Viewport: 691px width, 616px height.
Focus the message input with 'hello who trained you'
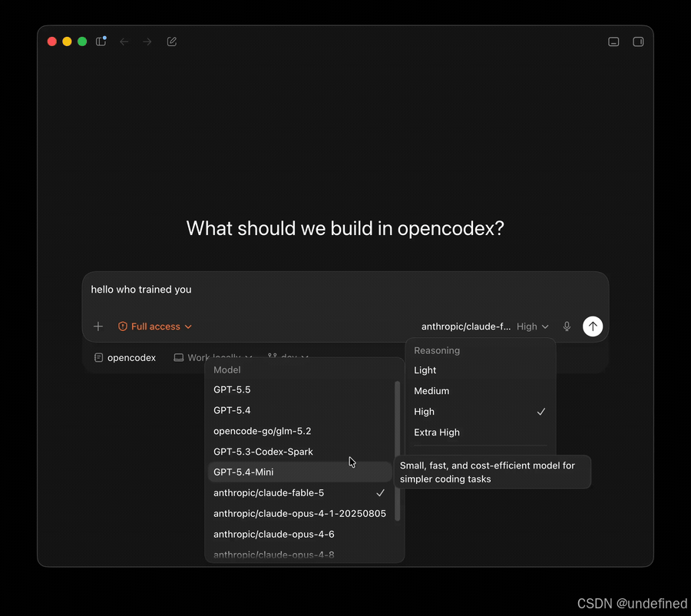tap(345, 290)
